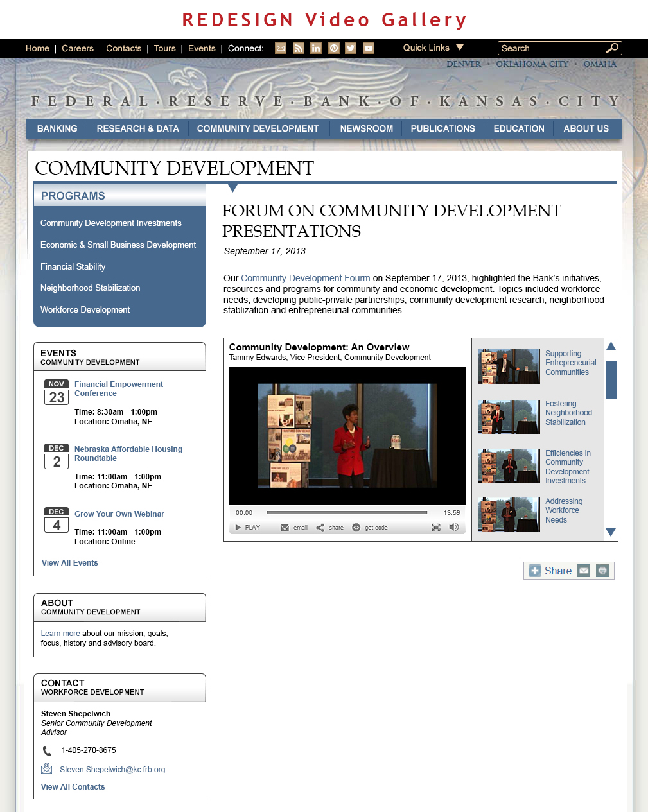Image resolution: width=648 pixels, height=812 pixels.
Task: Open Financial Empowerment Conference event
Action: point(119,389)
